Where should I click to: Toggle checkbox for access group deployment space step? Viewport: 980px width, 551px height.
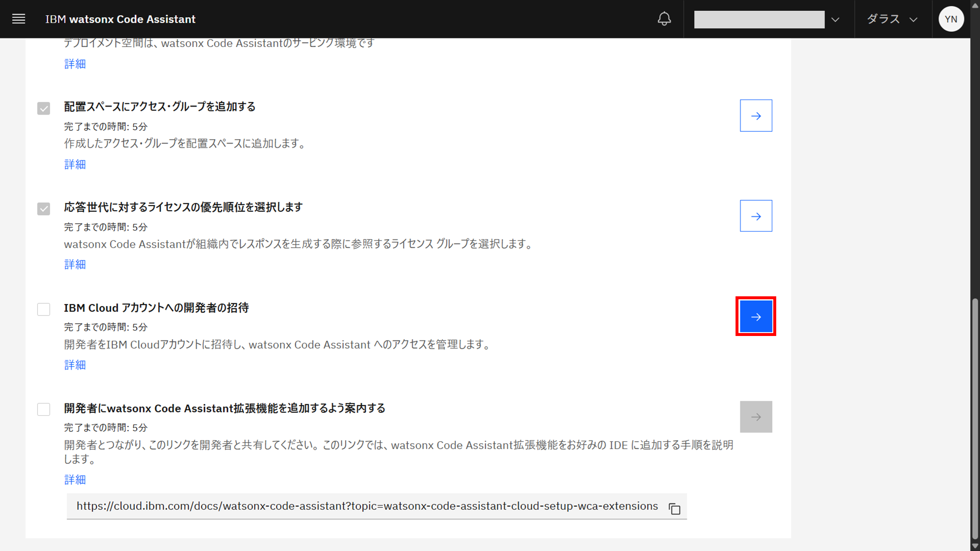tap(44, 108)
